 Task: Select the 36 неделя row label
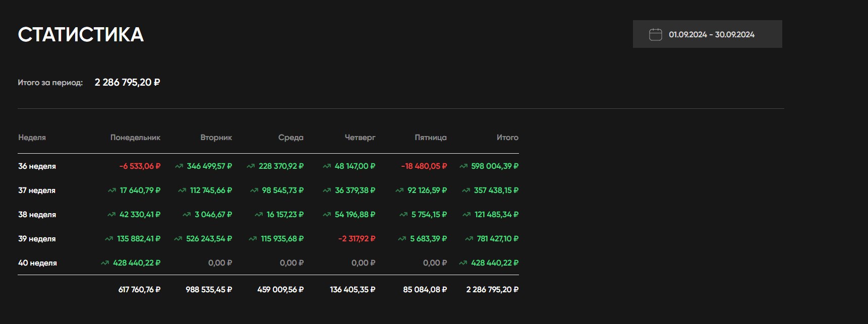coord(37,166)
